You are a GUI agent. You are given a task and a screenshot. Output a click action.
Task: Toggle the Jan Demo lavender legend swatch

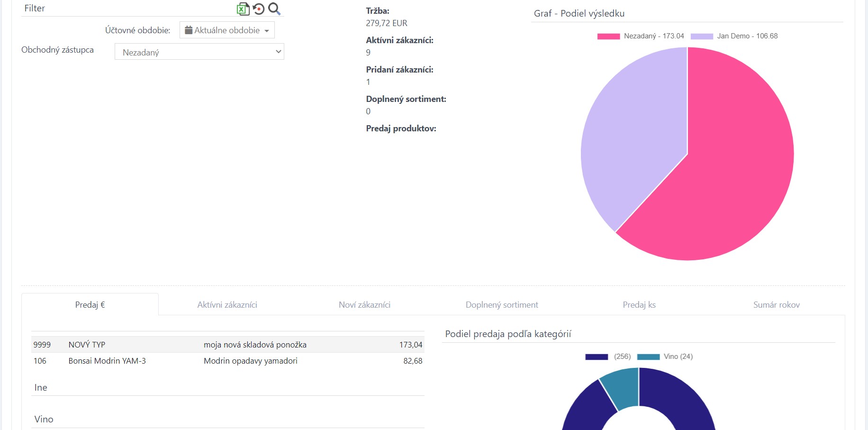point(702,36)
